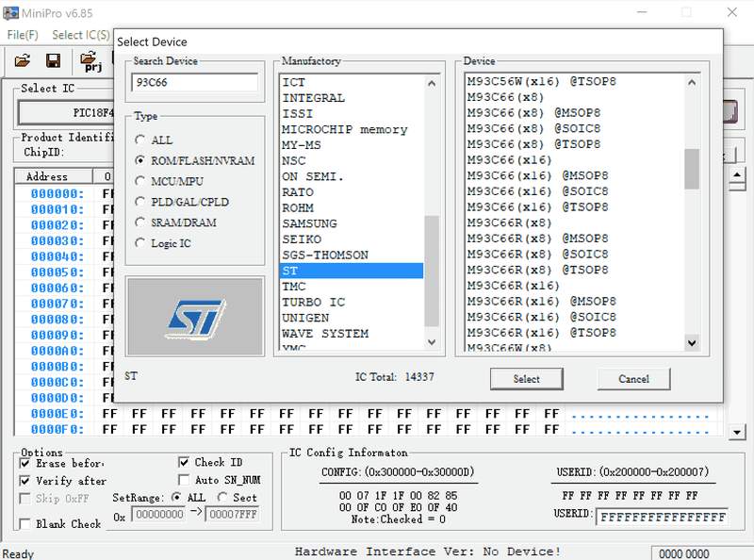Select highlighted ST manufacturer
Screen dimensions: 754x560
(351, 271)
